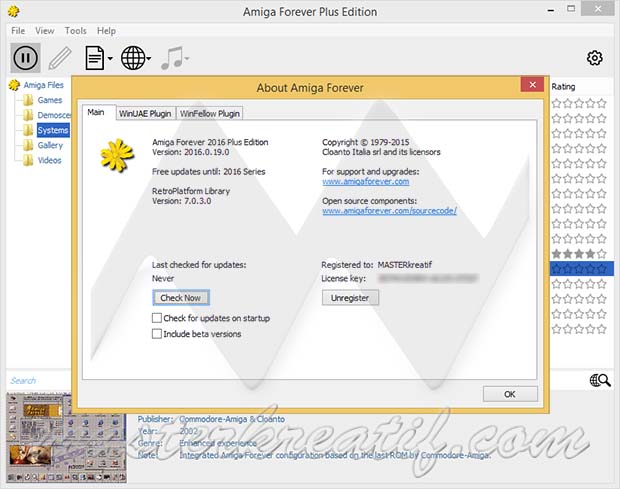
Task: Click the Free updates until 2016 Series text
Action: 209,172
